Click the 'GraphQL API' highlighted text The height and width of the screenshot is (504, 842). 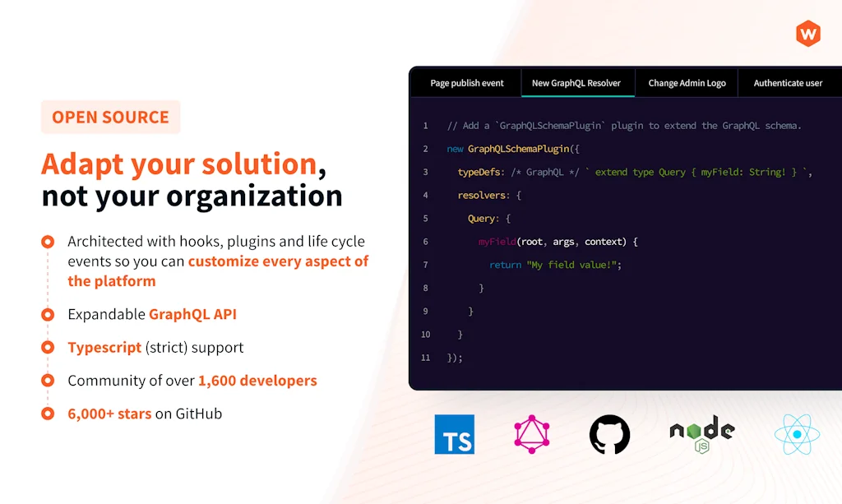click(192, 314)
